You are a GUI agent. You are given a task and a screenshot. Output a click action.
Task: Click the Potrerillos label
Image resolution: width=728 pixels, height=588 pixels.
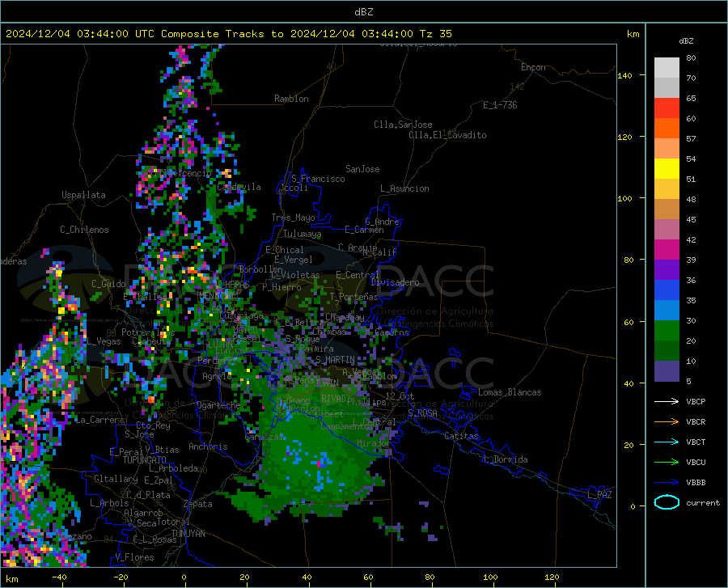[x=148, y=332]
